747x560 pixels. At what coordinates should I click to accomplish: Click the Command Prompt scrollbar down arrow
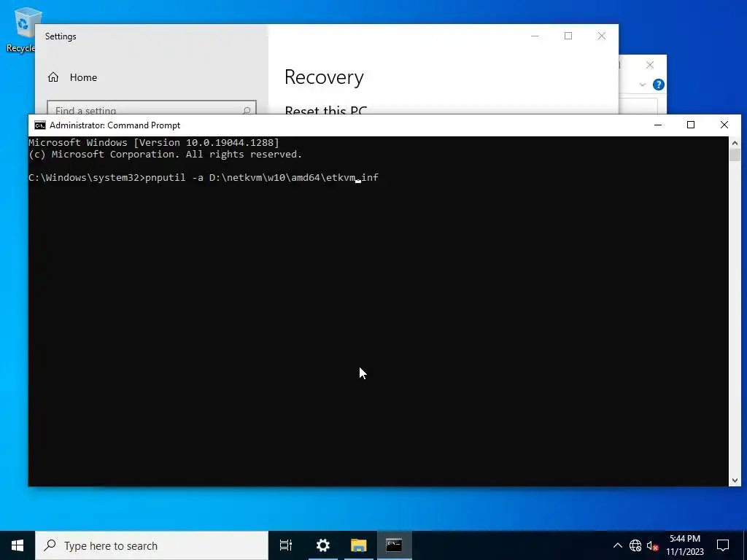click(735, 481)
